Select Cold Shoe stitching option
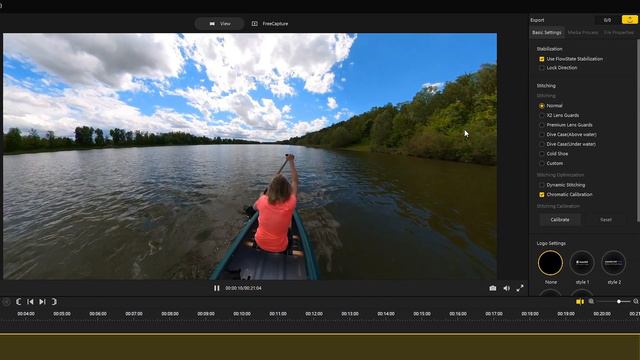 tap(542, 154)
